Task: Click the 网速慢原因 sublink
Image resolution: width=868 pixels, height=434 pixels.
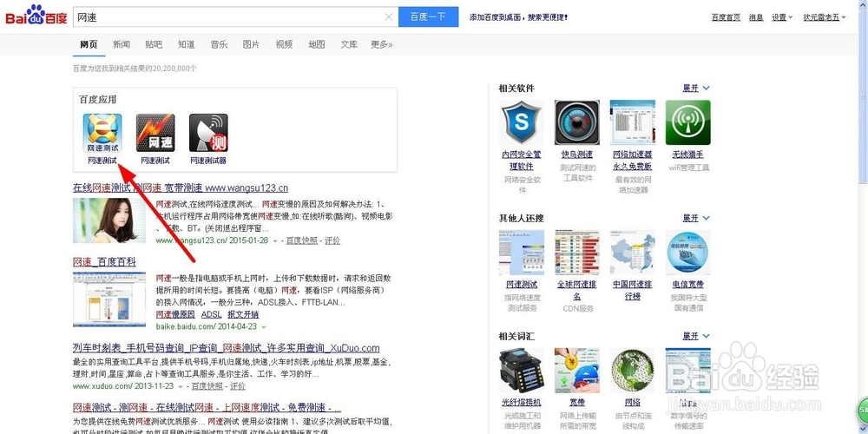Action: [x=175, y=314]
